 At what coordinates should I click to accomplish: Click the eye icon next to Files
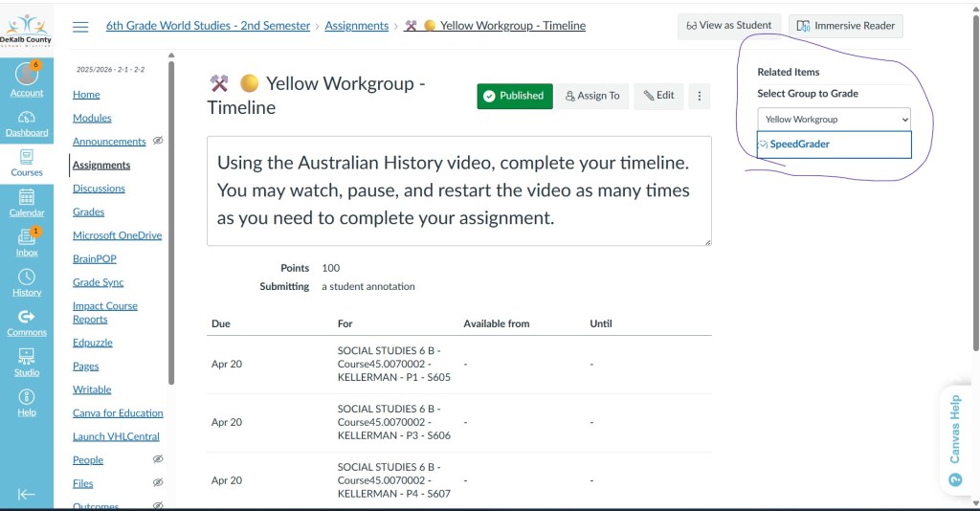coord(158,483)
